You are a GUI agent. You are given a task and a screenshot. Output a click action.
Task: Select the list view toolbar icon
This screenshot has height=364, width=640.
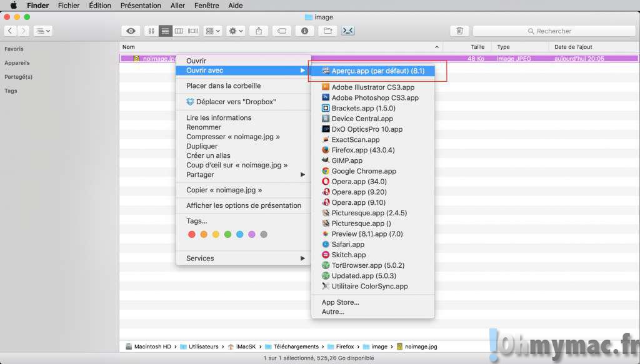click(164, 31)
